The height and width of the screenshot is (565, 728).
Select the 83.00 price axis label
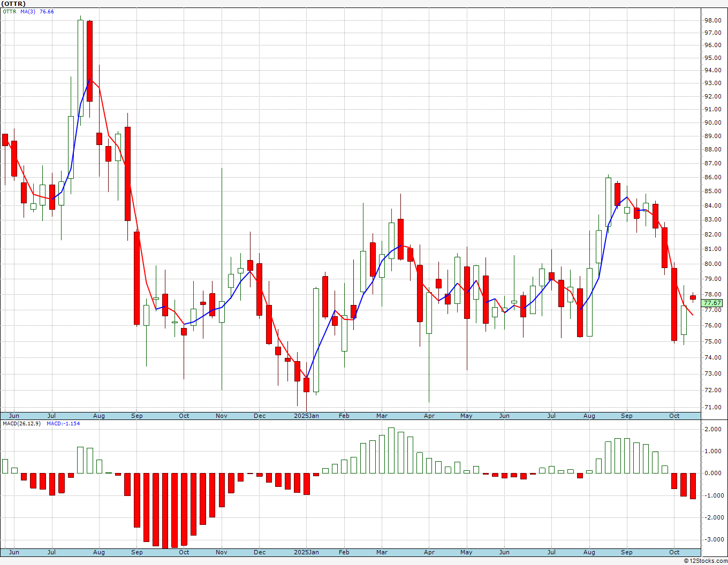pyautogui.click(x=712, y=220)
